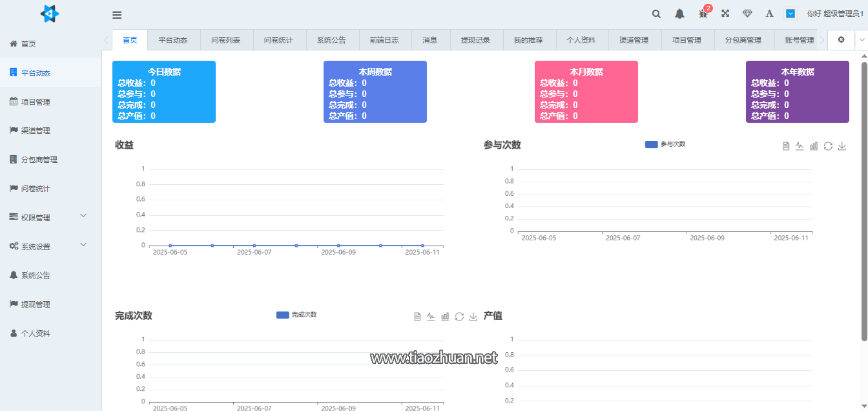This screenshot has width=868, height=411.
Task: Toggle fullscreen mode via expand icon
Action: (x=725, y=13)
